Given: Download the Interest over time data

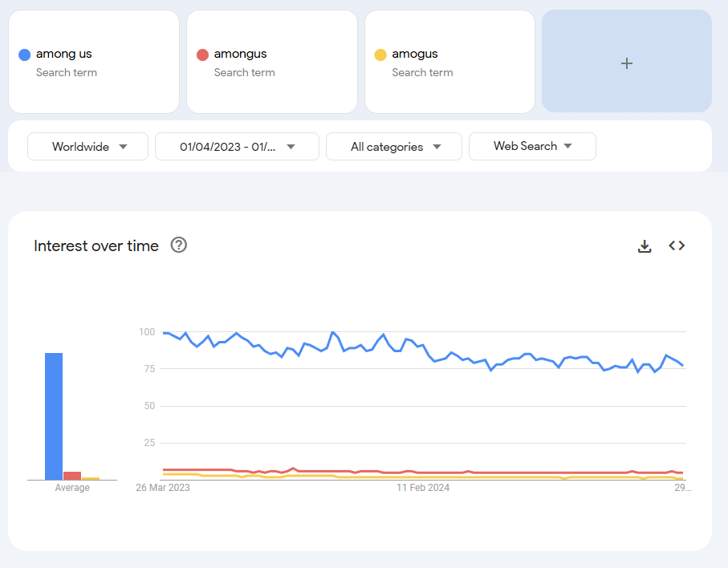Looking at the screenshot, I should click(x=644, y=246).
